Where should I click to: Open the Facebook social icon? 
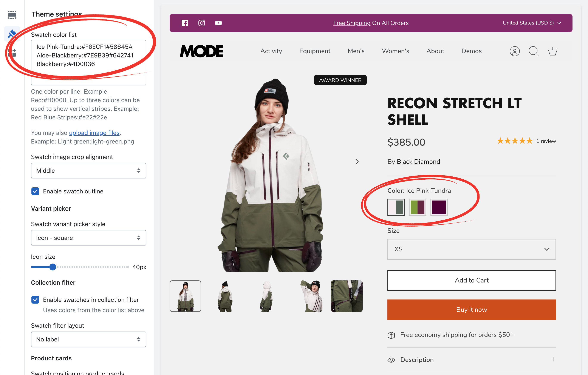coord(185,23)
